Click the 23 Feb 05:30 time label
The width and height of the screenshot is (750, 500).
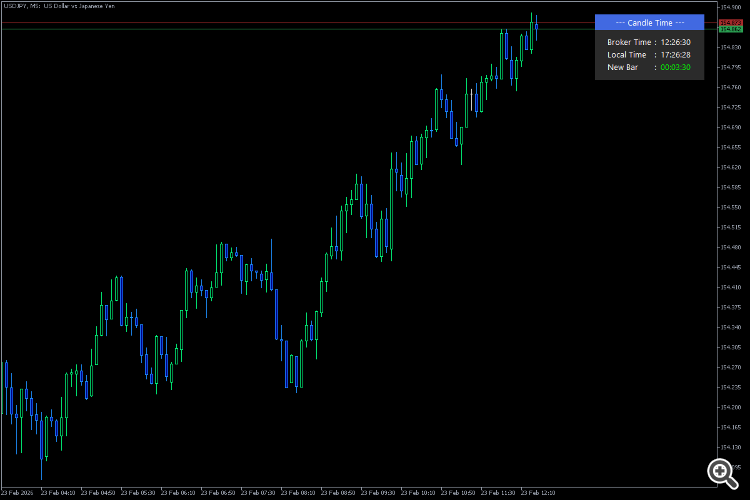138,492
